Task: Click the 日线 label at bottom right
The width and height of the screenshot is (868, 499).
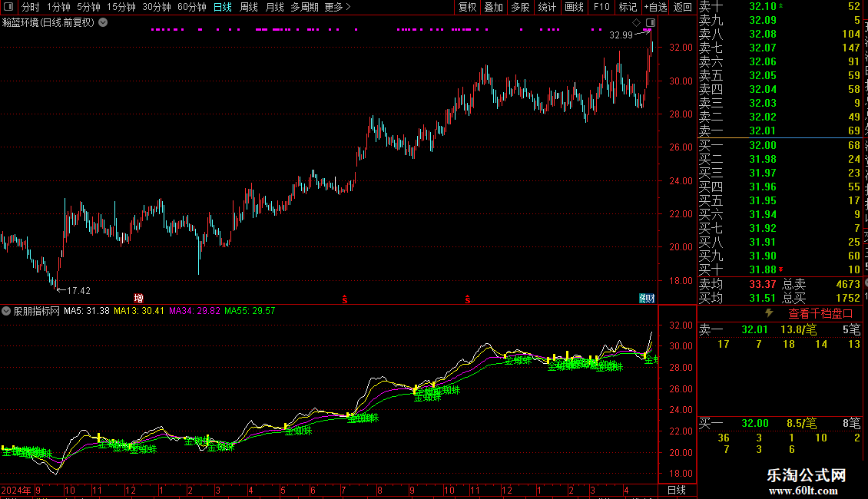Action: [677, 490]
